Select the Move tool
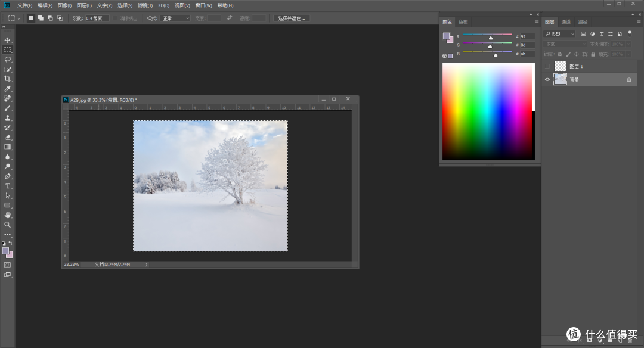Image resolution: width=644 pixels, height=348 pixels. pyautogui.click(x=8, y=40)
